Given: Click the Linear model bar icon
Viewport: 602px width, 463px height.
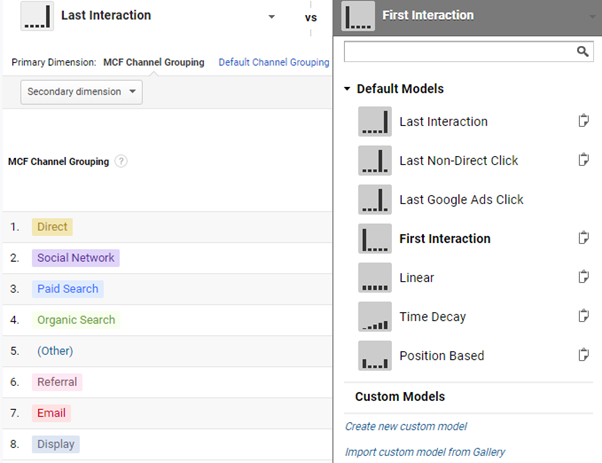Looking at the screenshot, I should click(375, 277).
